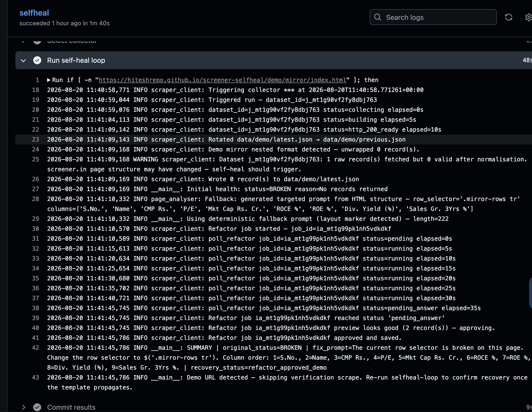
Task: Click 'recovery_status=refactor_approved_demo' text
Action: (x=259, y=368)
